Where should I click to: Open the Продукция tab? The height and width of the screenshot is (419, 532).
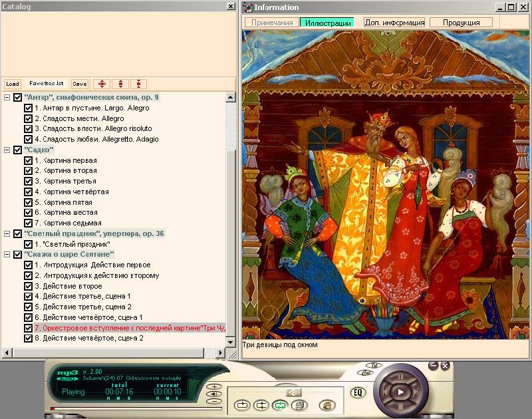tap(461, 23)
